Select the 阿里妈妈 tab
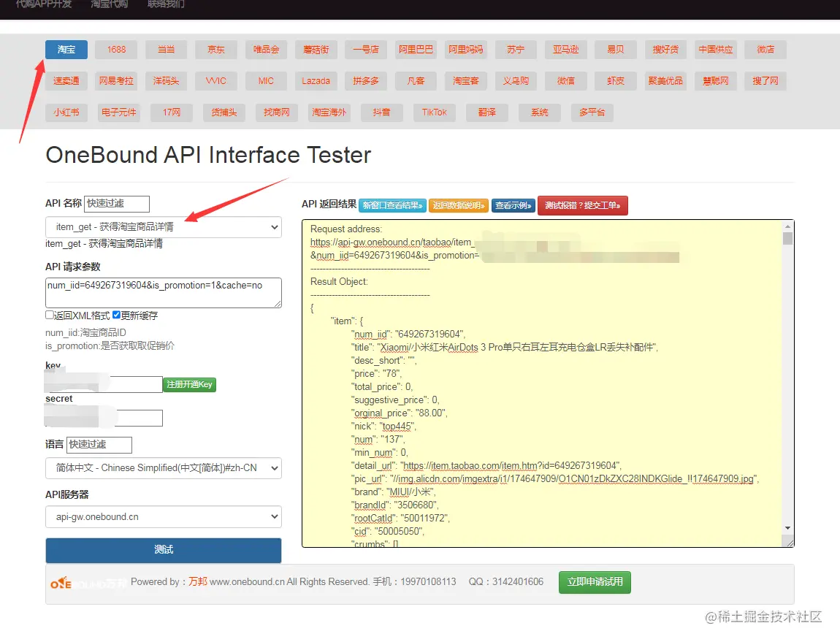The image size is (840, 642). (x=465, y=50)
